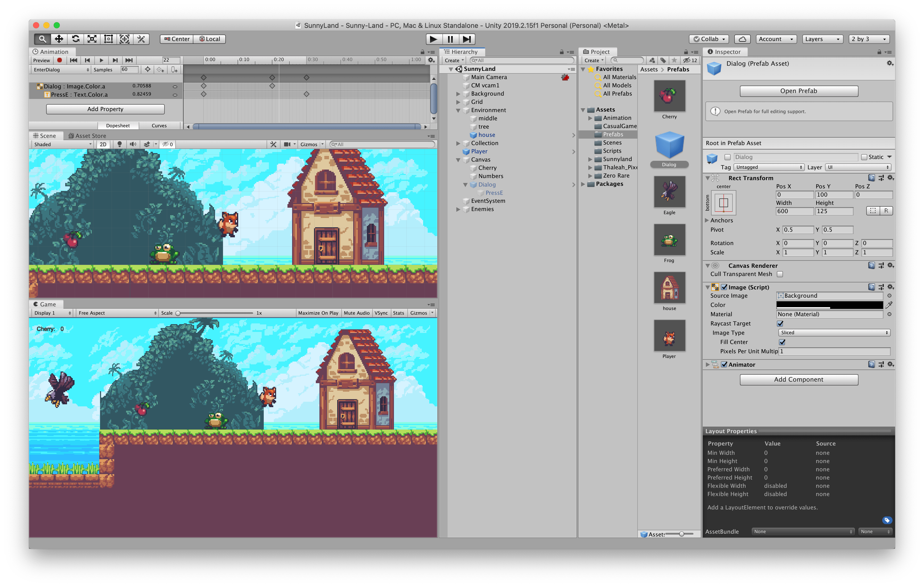Open the Image Type dropdown showing Sliced
Viewport: 924px width, 587px height.
[834, 332]
